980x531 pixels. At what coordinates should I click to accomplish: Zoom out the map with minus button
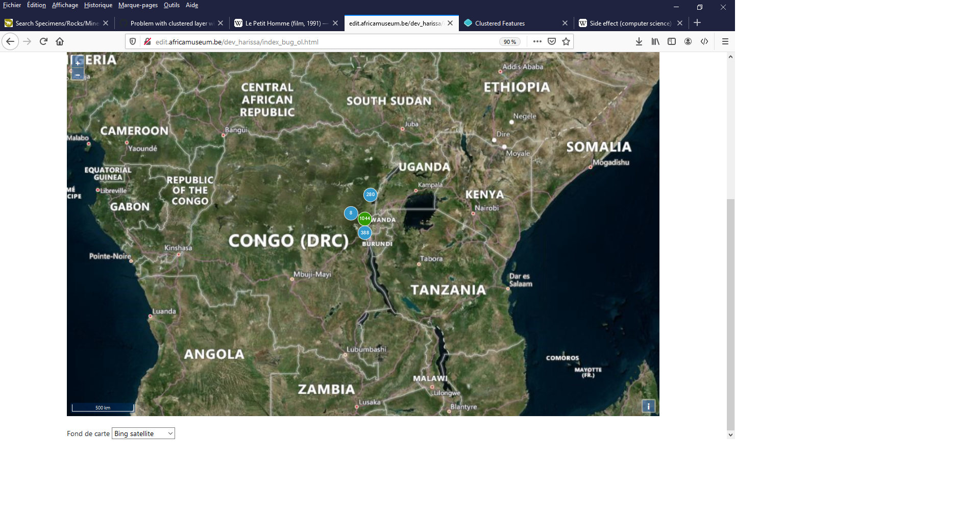click(x=78, y=75)
